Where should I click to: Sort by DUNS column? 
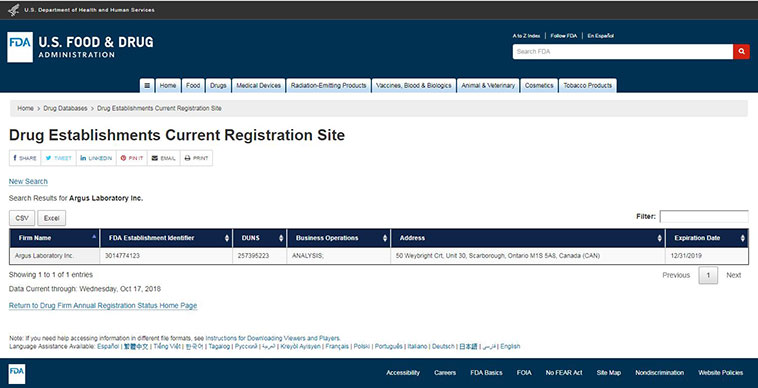tap(260, 238)
